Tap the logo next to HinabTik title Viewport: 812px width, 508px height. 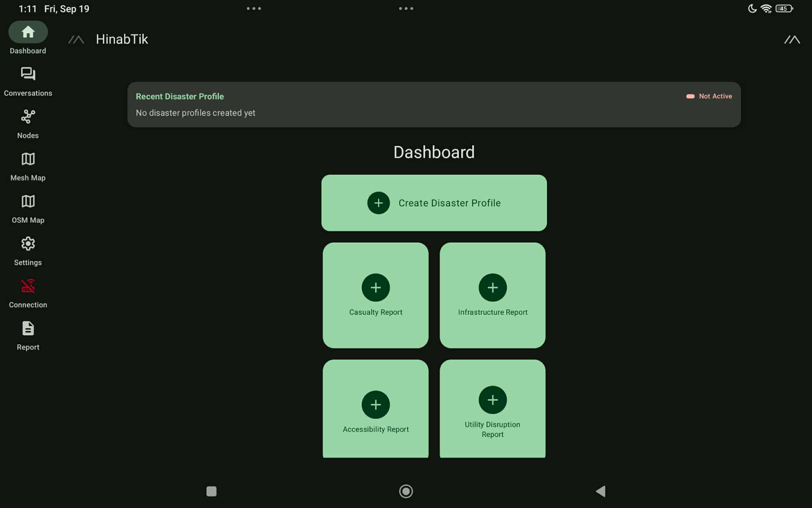point(76,40)
